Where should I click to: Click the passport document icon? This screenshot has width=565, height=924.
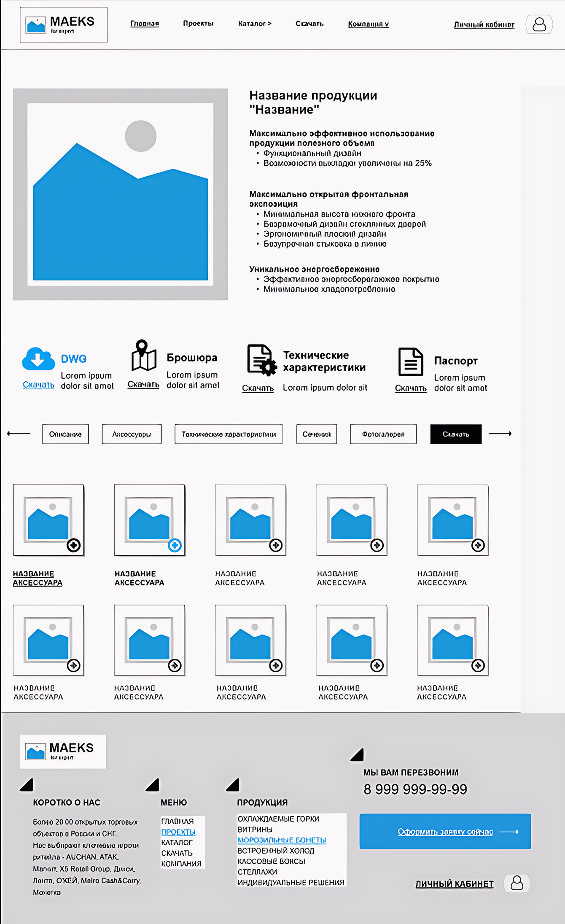411,361
